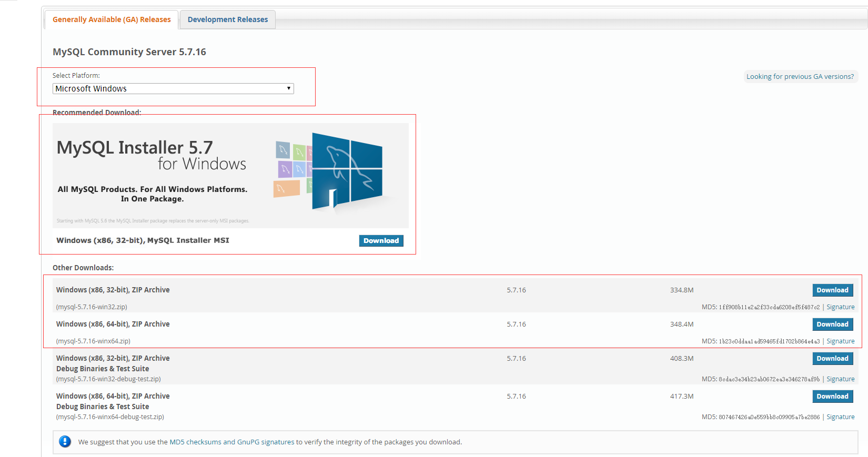
Task: Click the 5.7.16 version in the 417.3M row
Action: click(x=516, y=396)
